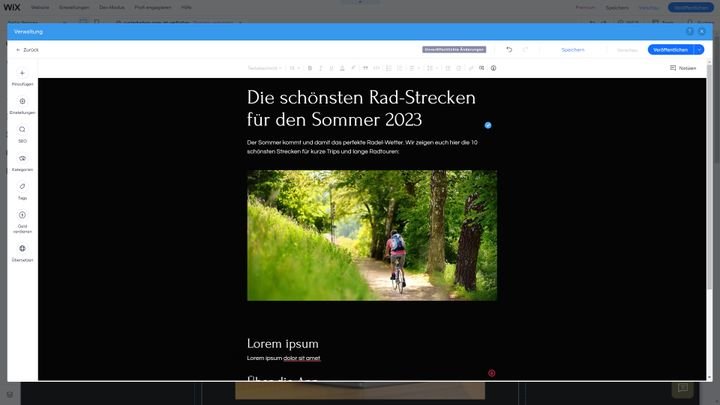The width and height of the screenshot is (720, 405).
Task: Click the anchor toolbar icon
Action: pyautogui.click(x=482, y=68)
